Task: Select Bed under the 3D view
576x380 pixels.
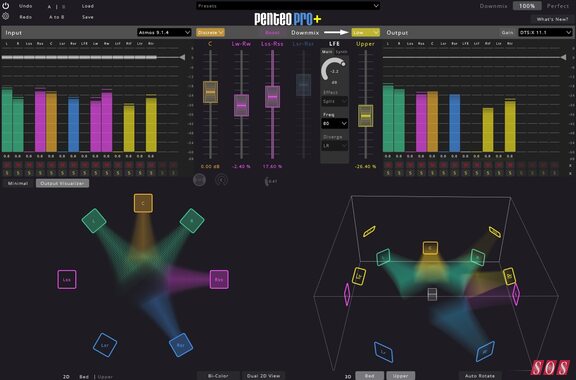Action: [x=370, y=376]
